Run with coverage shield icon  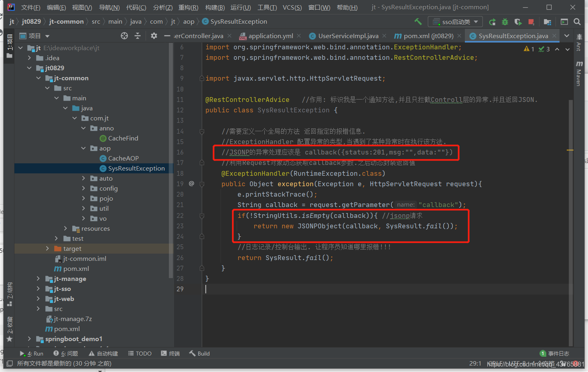[518, 22]
